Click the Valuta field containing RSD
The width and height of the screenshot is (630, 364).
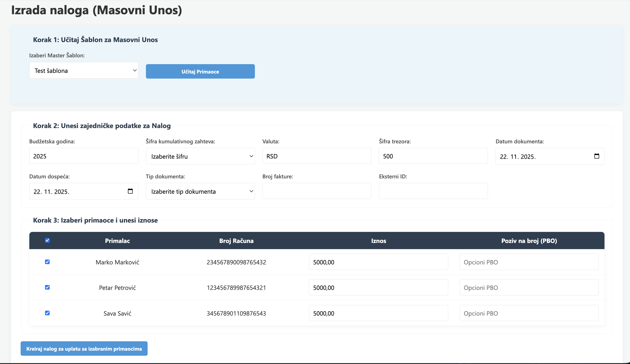coord(316,156)
